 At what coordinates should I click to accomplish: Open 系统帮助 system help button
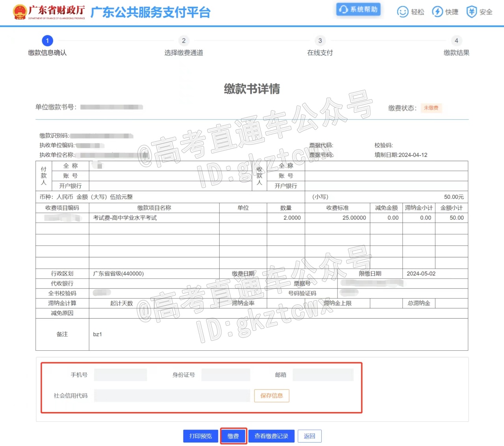coord(359,9)
